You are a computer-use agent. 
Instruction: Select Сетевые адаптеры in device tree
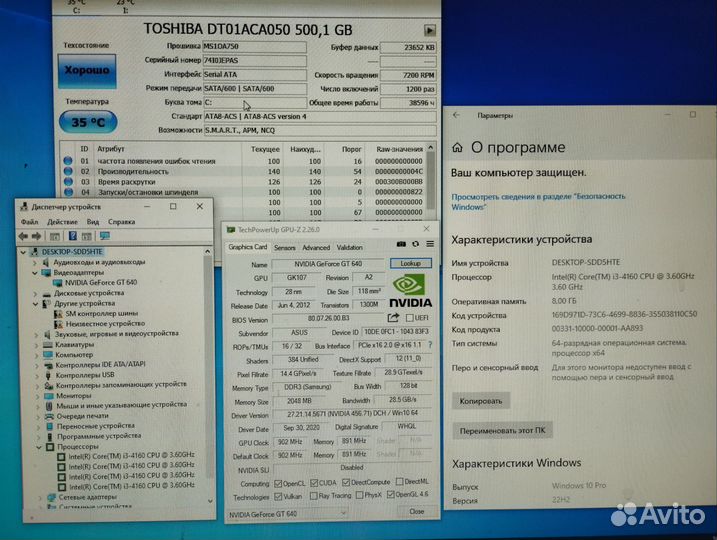(87, 497)
